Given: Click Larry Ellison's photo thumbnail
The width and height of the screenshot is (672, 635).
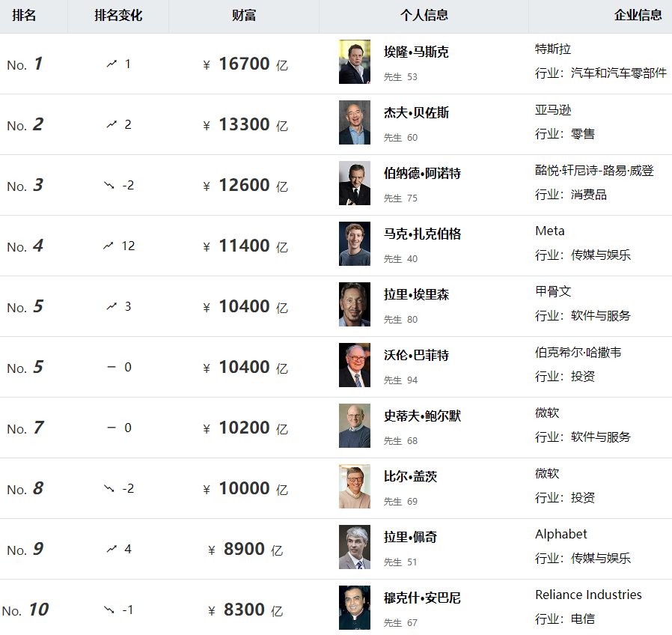Looking at the screenshot, I should (x=354, y=305).
